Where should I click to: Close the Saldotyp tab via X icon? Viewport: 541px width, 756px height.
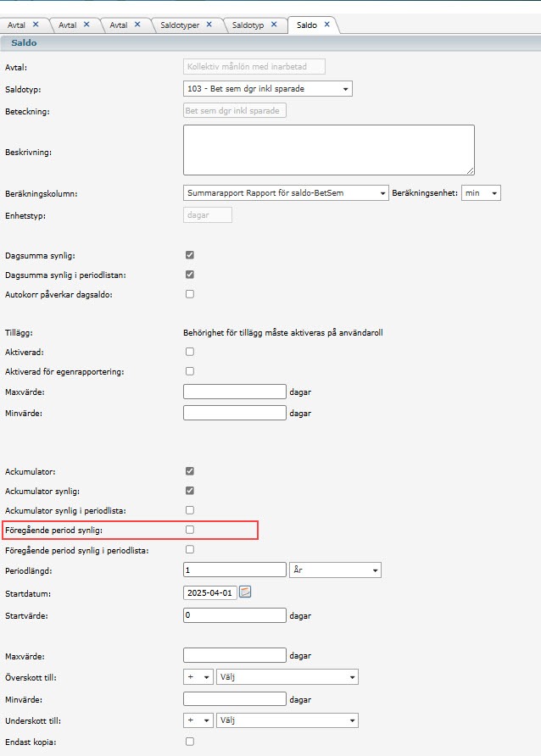274,24
